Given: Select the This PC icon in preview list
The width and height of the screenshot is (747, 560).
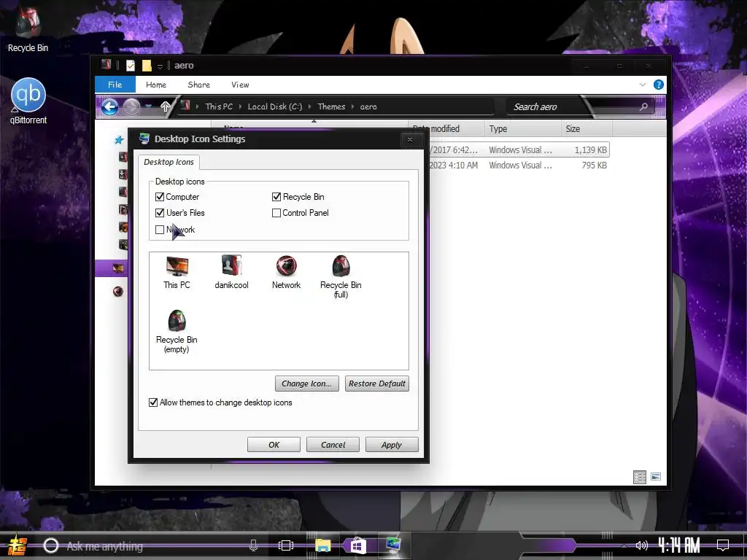Looking at the screenshot, I should 177,273.
